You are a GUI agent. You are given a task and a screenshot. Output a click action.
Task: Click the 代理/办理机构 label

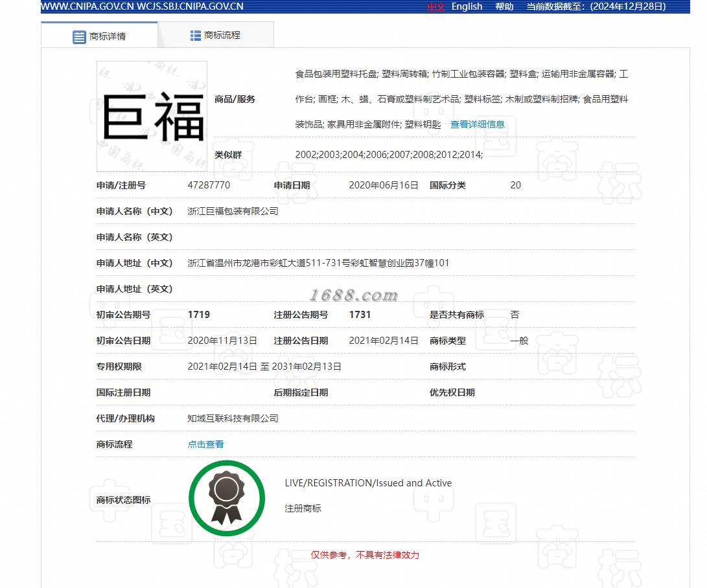tap(125, 418)
